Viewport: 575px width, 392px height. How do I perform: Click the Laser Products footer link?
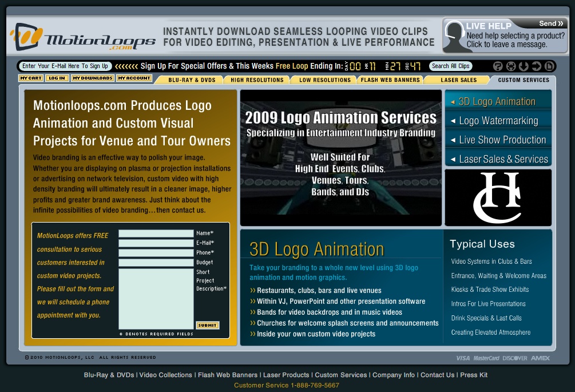(x=286, y=375)
